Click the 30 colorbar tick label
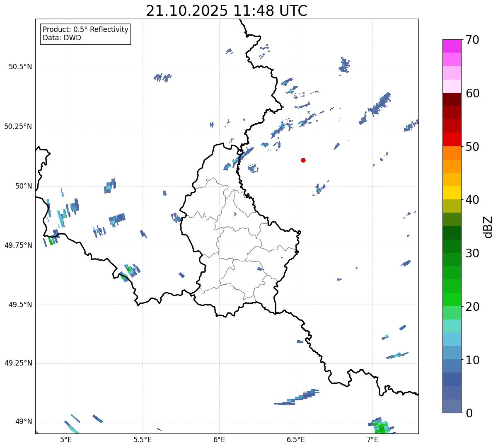The height and width of the screenshot is (448, 498). (472, 253)
